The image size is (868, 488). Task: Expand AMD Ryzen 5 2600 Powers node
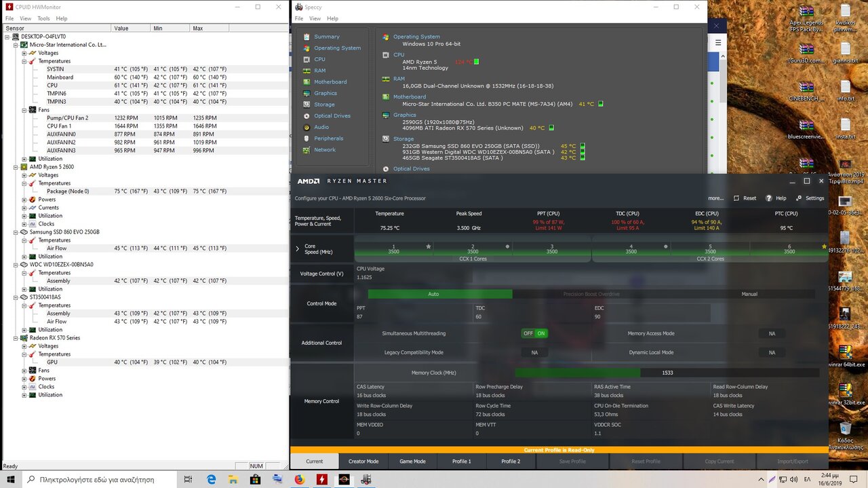tap(24, 200)
